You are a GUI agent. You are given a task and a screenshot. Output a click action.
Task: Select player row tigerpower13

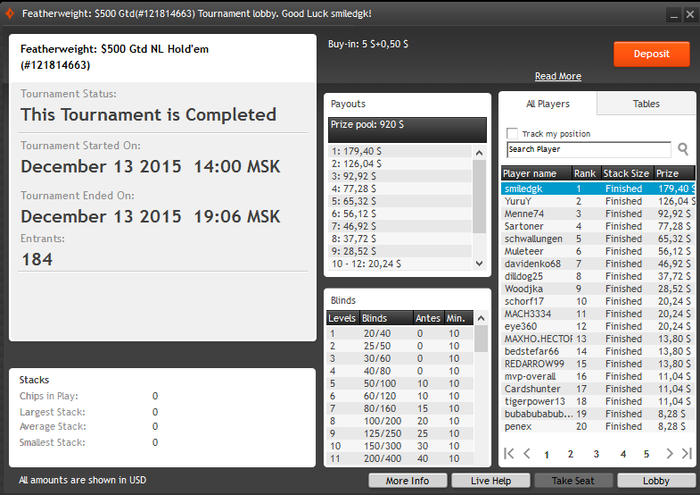pyautogui.click(x=598, y=401)
